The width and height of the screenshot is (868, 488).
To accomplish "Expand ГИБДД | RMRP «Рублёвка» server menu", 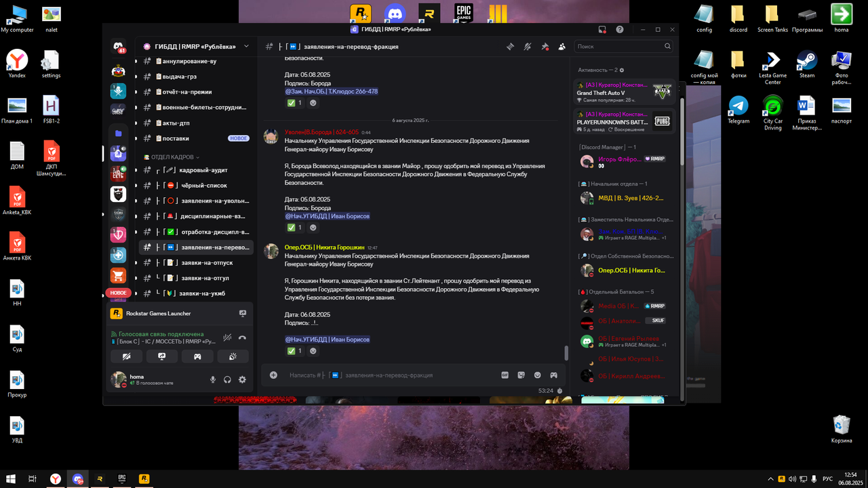I will (x=196, y=46).
